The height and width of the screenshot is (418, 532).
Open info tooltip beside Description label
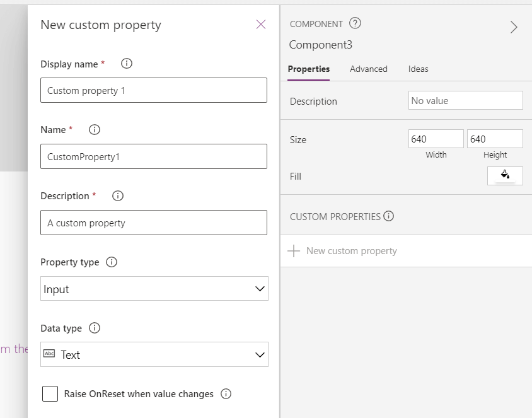point(118,196)
